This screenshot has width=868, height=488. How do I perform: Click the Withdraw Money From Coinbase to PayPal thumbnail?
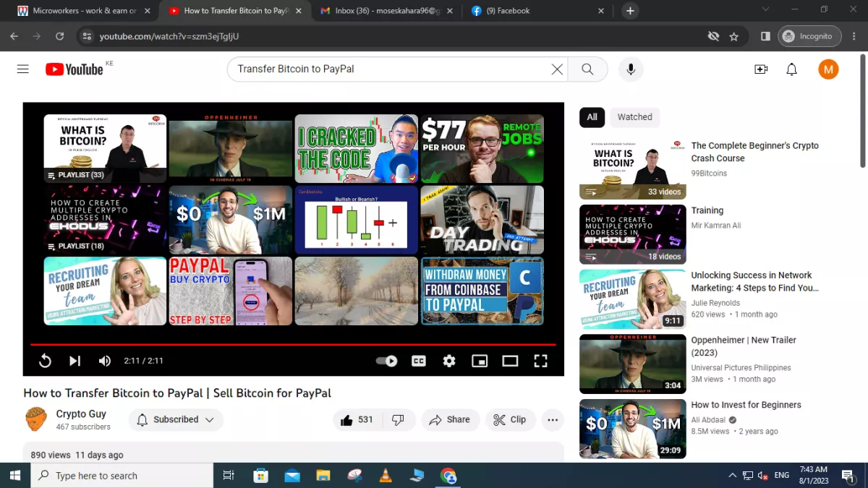(482, 291)
